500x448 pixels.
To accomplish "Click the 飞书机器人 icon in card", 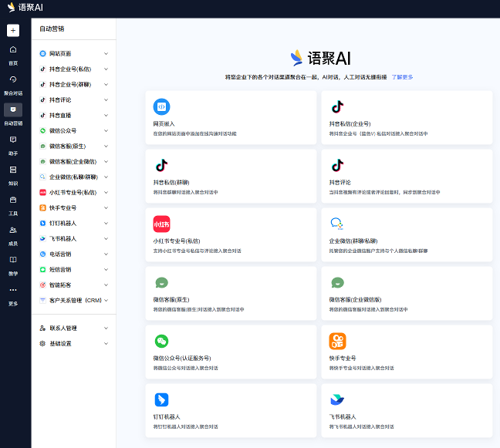I will click(x=337, y=399).
